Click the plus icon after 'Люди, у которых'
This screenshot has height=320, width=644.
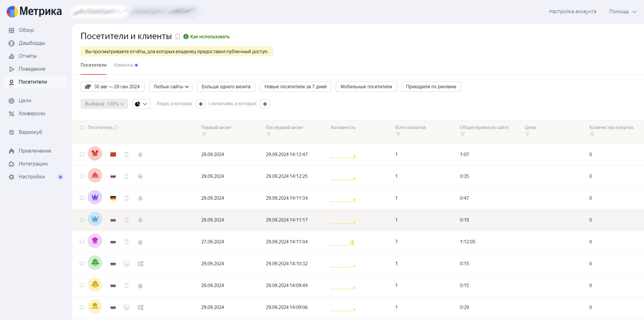[201, 104]
